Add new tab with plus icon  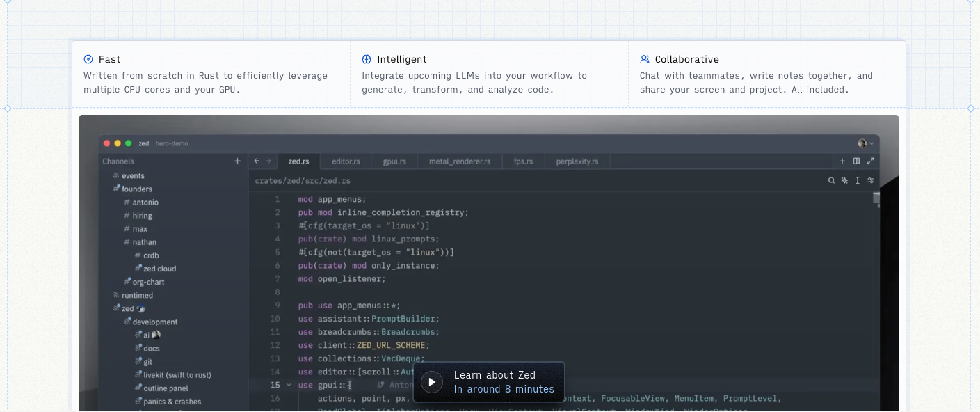coord(842,161)
